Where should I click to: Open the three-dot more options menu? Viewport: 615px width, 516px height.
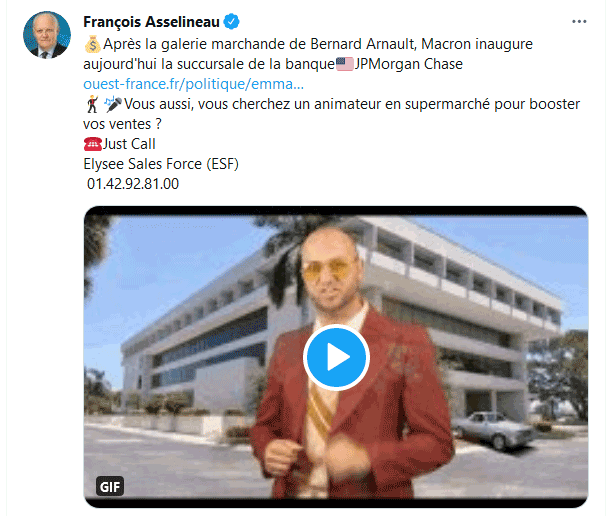[579, 22]
